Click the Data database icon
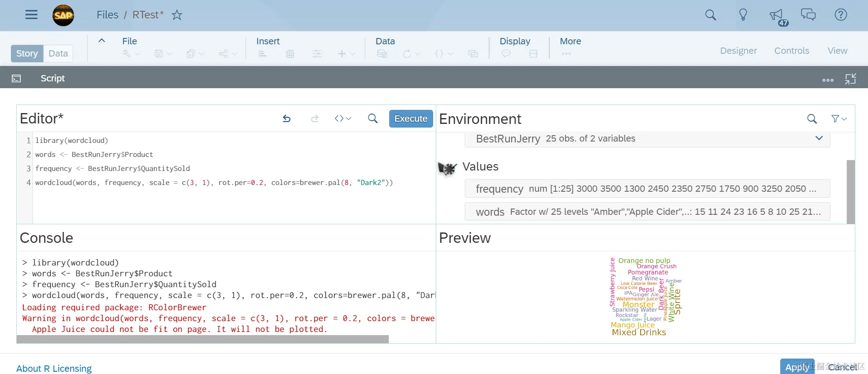This screenshot has height=374, width=868. point(382,54)
